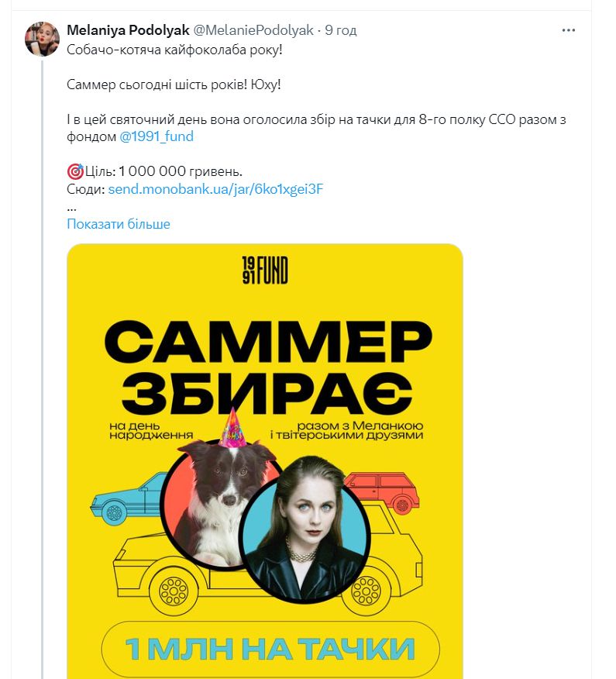Click the tweet text 'Собачо-котяча кайфоколаба року!'
Screen dimensions: 616x679
point(174,50)
